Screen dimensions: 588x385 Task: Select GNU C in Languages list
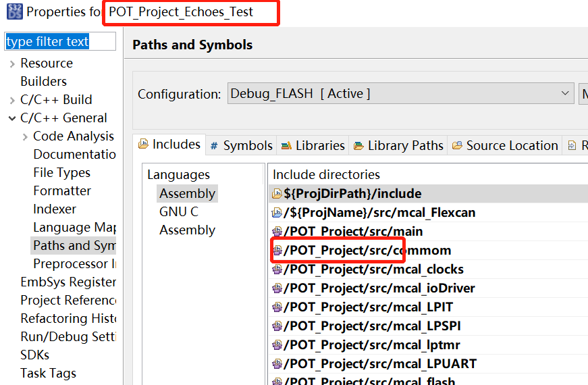tap(179, 211)
